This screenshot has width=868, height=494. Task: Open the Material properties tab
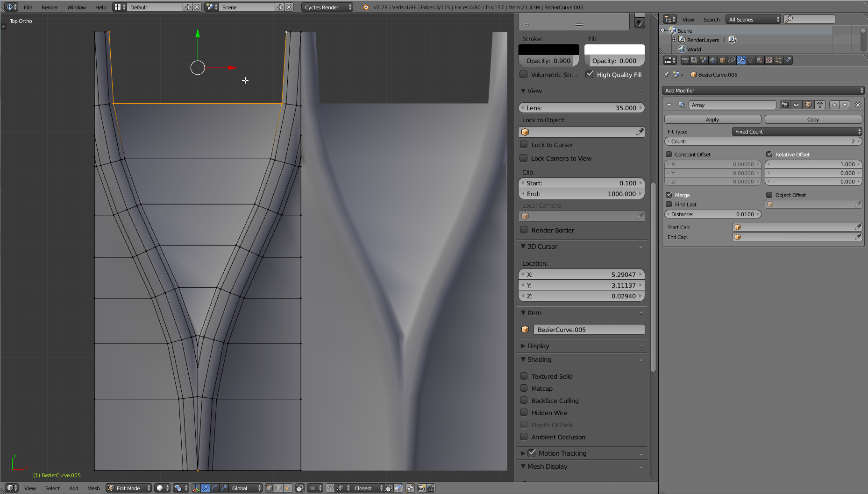tap(760, 60)
